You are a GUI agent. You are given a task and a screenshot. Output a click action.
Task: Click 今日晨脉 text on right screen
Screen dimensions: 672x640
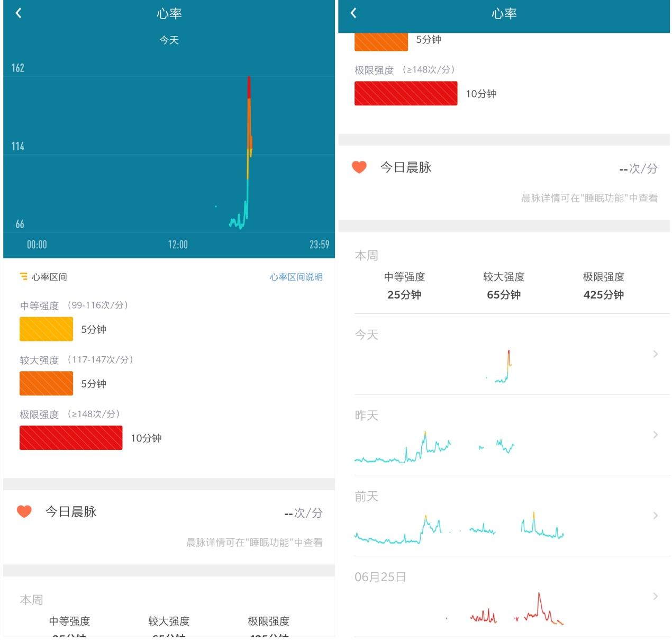pyautogui.click(x=406, y=167)
